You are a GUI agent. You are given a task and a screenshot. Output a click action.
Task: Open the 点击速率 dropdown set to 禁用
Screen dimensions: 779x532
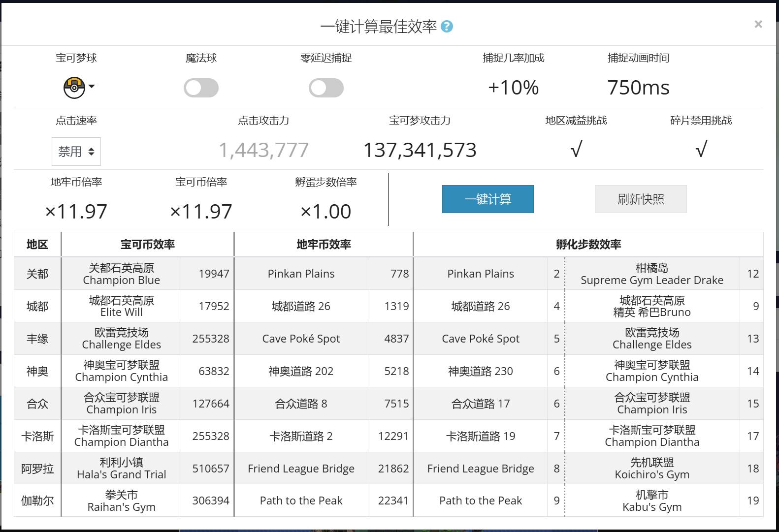tap(76, 152)
